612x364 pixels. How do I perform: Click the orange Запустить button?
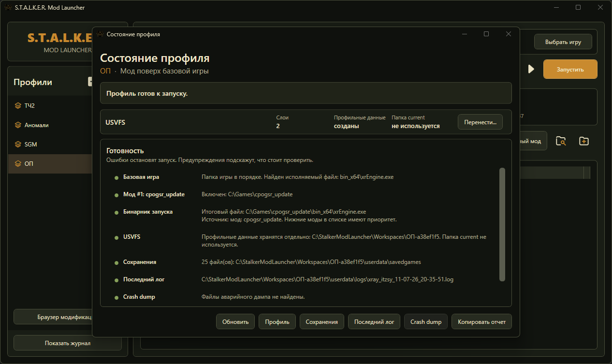click(570, 69)
